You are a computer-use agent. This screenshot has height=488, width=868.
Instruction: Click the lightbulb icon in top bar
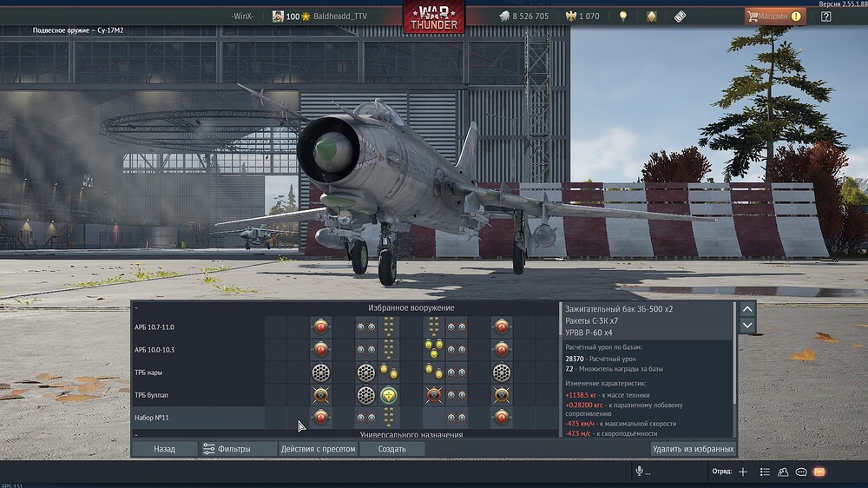pyautogui.click(x=623, y=16)
